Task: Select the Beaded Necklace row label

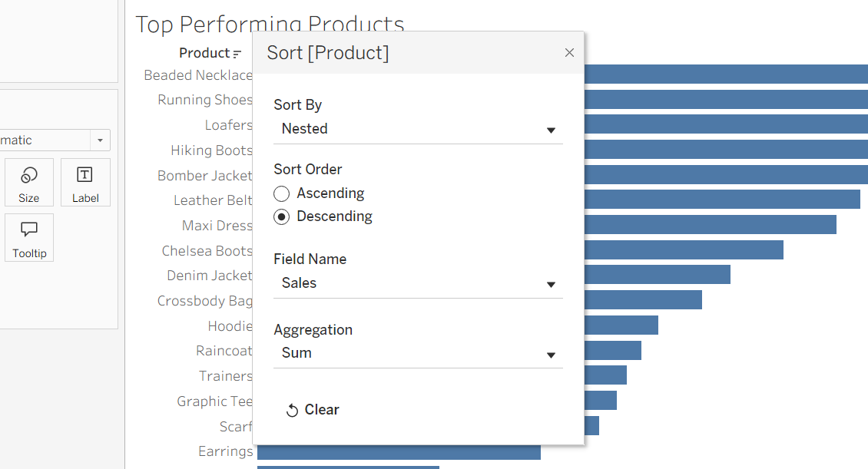Action: 198,75
